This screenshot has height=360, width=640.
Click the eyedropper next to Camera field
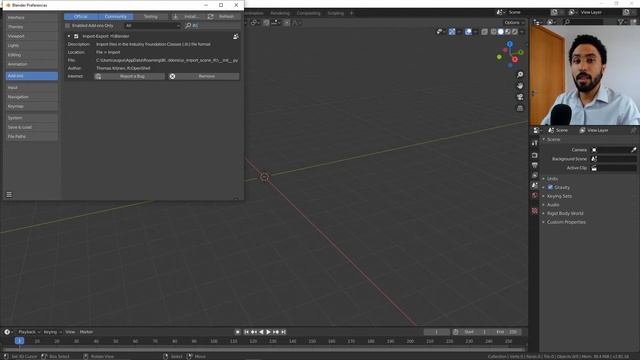click(633, 150)
